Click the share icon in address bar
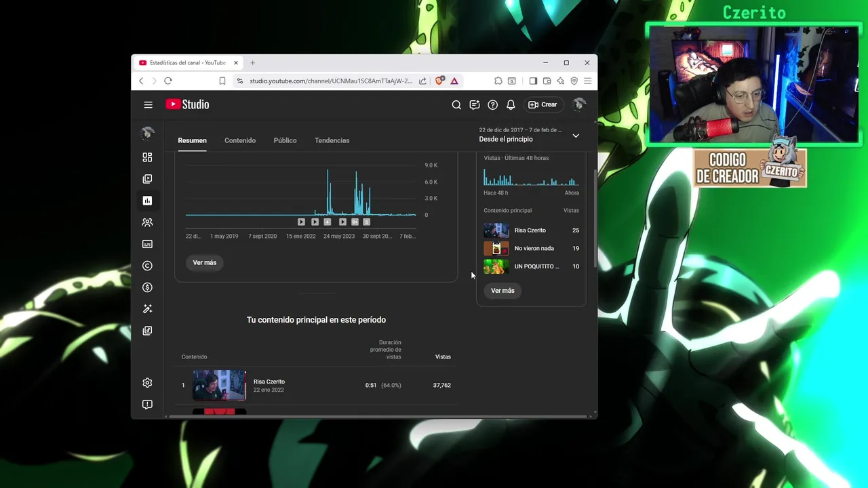This screenshot has width=868, height=488. tap(422, 81)
